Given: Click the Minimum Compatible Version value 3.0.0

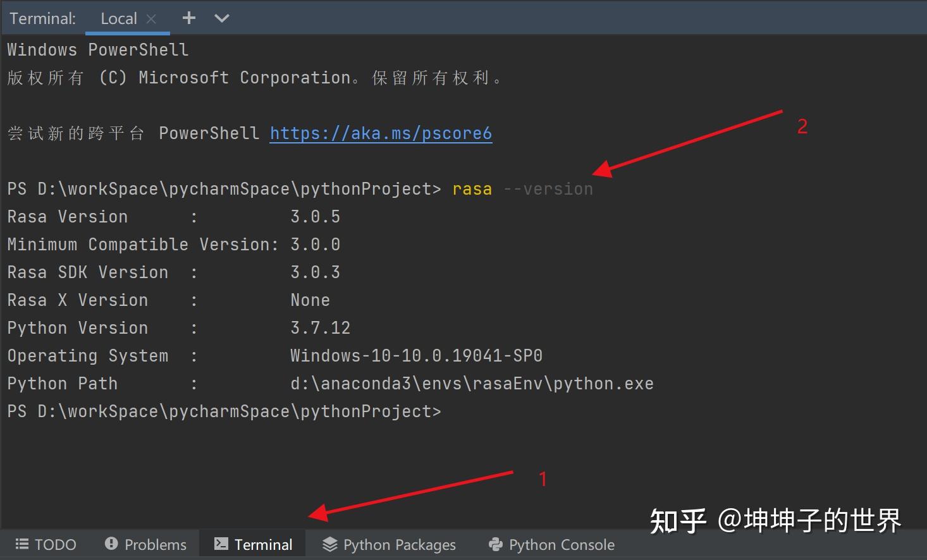Looking at the screenshot, I should [315, 245].
